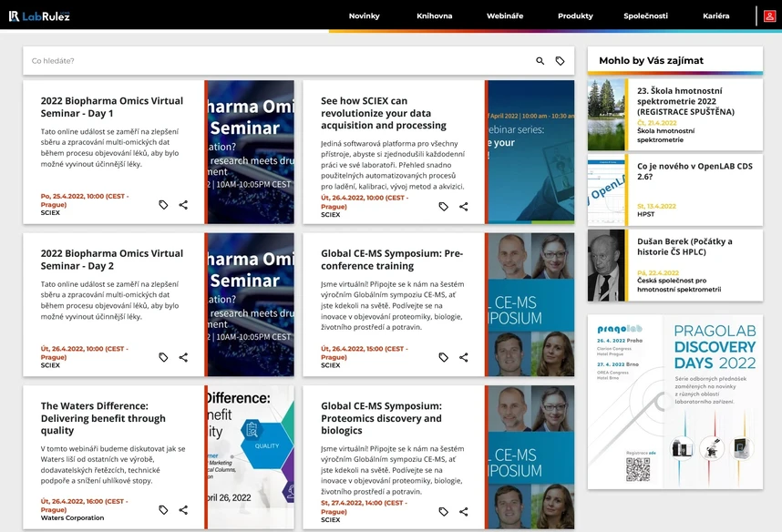Open 'Co je nového v OpenLAB CDS 2.6?'
782x532 pixels.
[695, 171]
